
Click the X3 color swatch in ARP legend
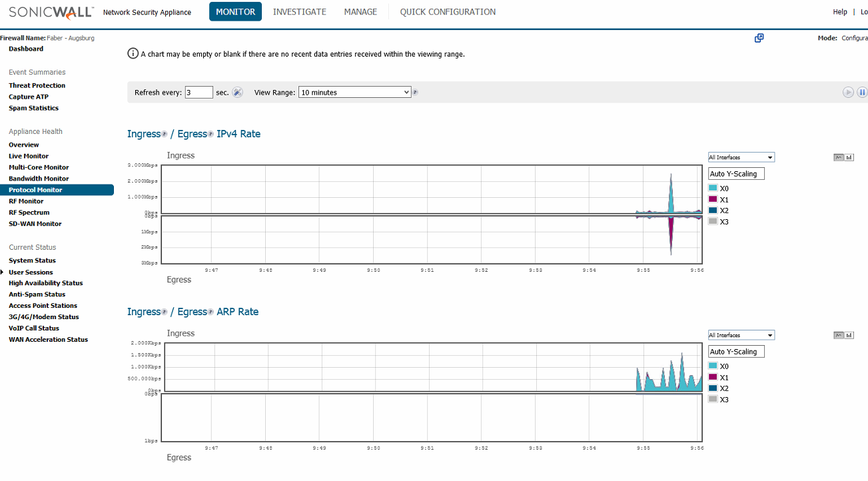pyautogui.click(x=713, y=399)
